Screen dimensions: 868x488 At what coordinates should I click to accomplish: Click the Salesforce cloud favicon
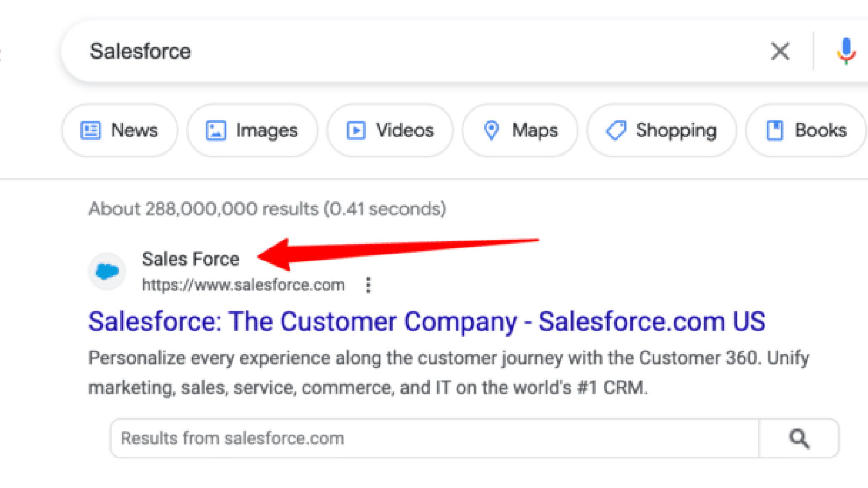107,271
